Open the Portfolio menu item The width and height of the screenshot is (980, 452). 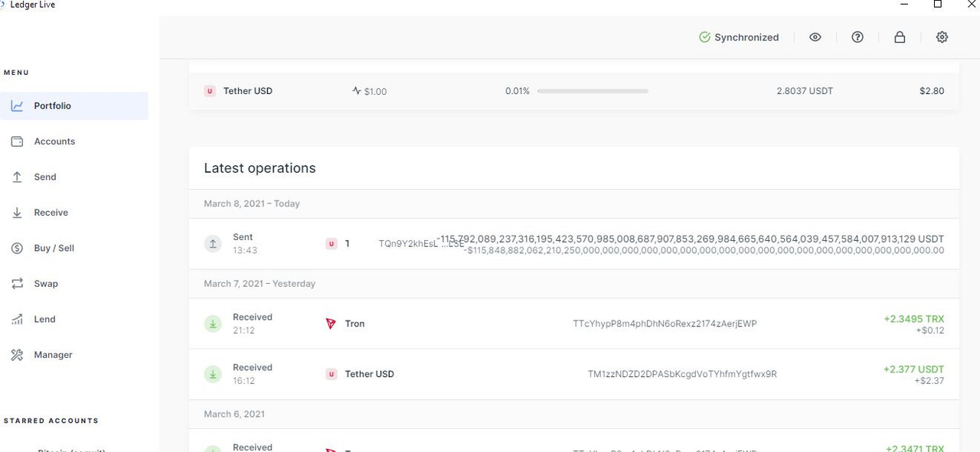74,106
